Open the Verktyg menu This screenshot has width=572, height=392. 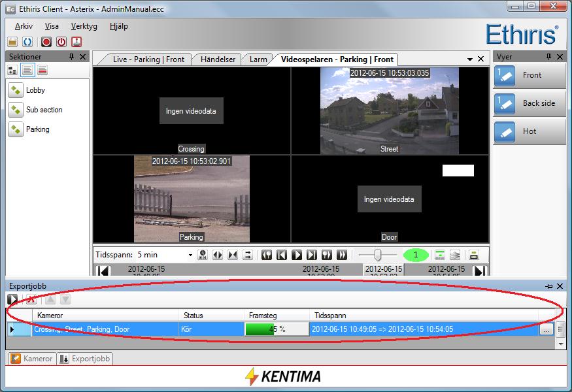tap(84, 26)
